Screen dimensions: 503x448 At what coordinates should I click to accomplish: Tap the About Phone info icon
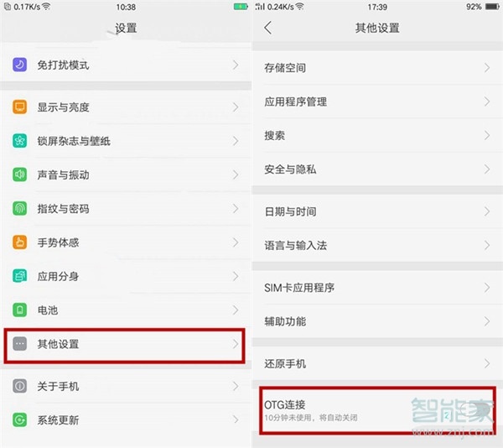click(19, 386)
